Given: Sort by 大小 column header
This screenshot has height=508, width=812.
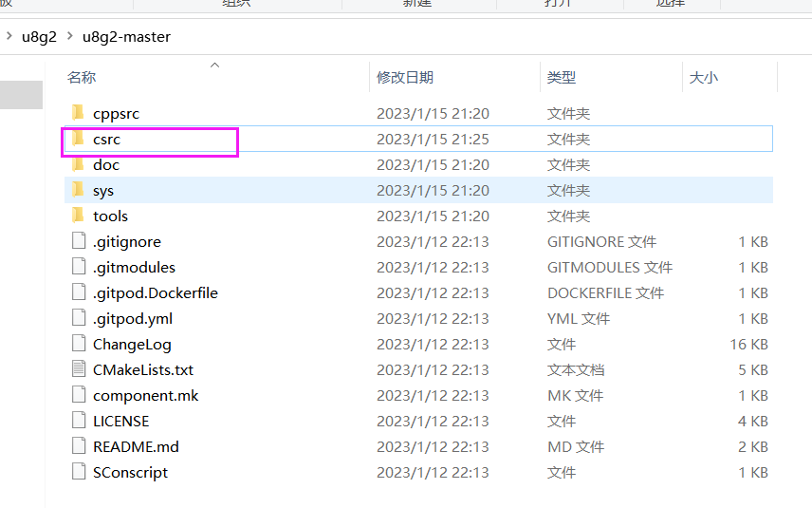Looking at the screenshot, I should [703, 77].
